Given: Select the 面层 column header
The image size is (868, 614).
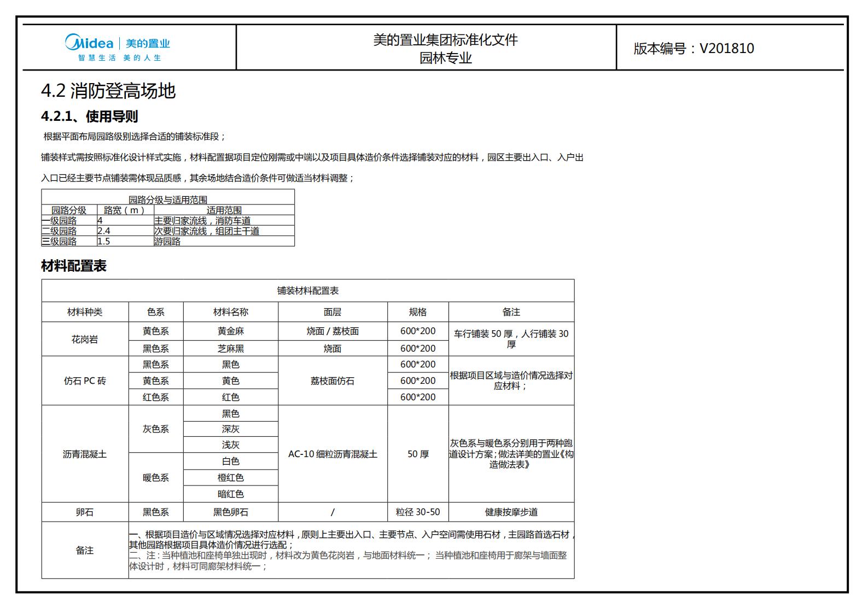Looking at the screenshot, I should tap(333, 312).
